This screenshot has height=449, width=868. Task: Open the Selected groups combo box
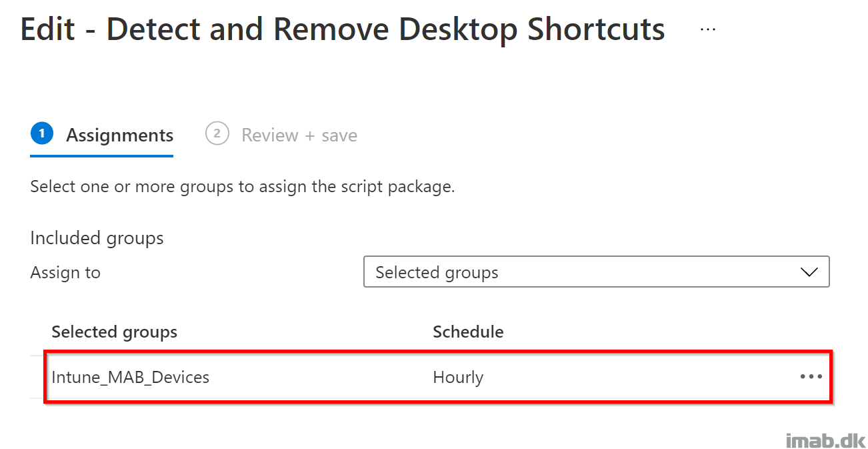point(596,272)
